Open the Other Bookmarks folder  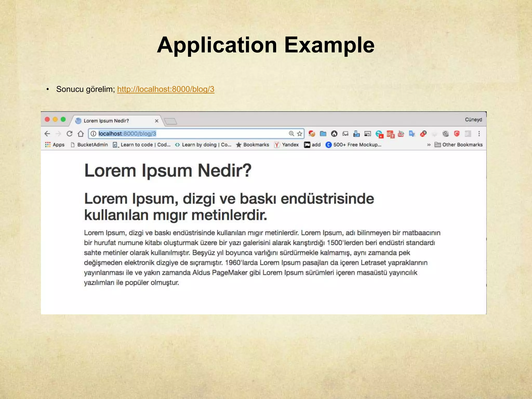458,145
